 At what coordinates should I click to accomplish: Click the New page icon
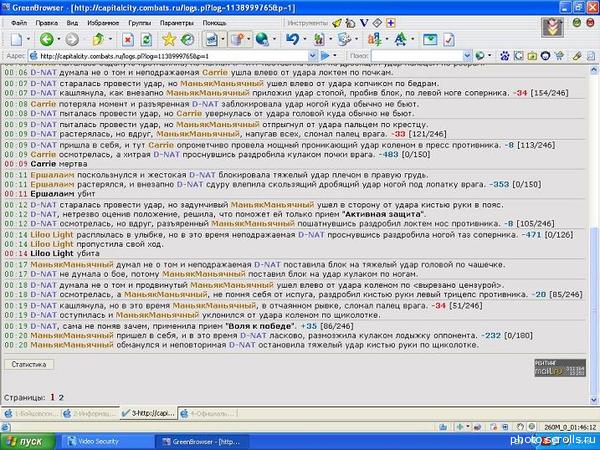click(x=16, y=39)
